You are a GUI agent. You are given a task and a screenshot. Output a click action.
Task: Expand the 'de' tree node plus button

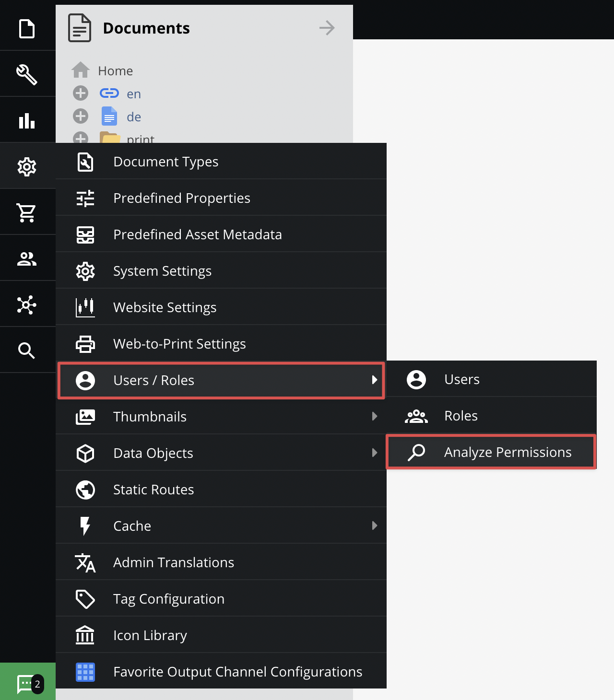[81, 116]
